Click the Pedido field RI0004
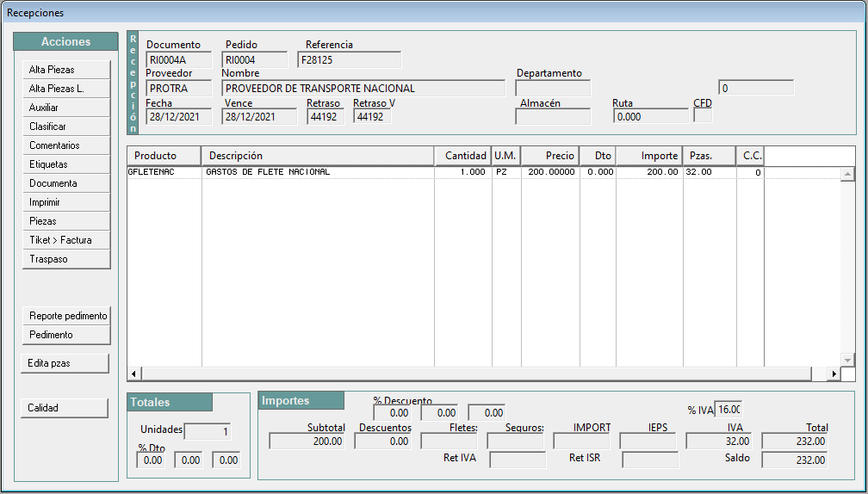The height and width of the screenshot is (494, 868). point(255,59)
